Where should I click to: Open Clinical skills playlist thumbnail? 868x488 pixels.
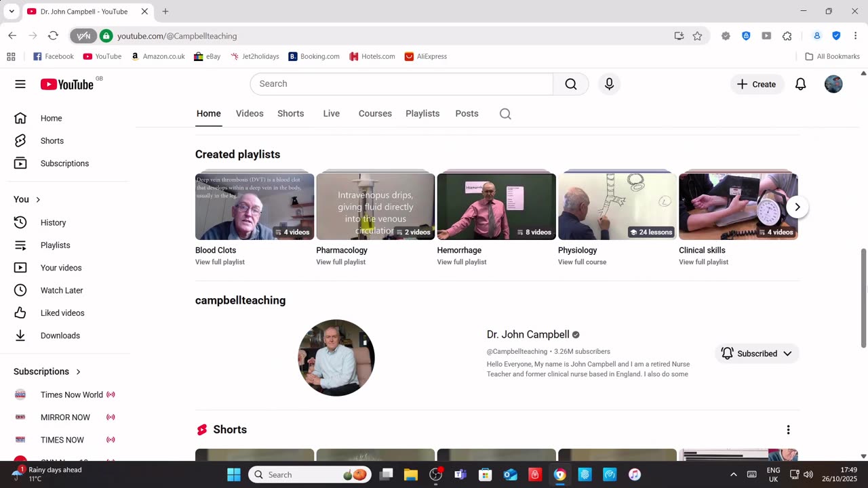pos(738,207)
